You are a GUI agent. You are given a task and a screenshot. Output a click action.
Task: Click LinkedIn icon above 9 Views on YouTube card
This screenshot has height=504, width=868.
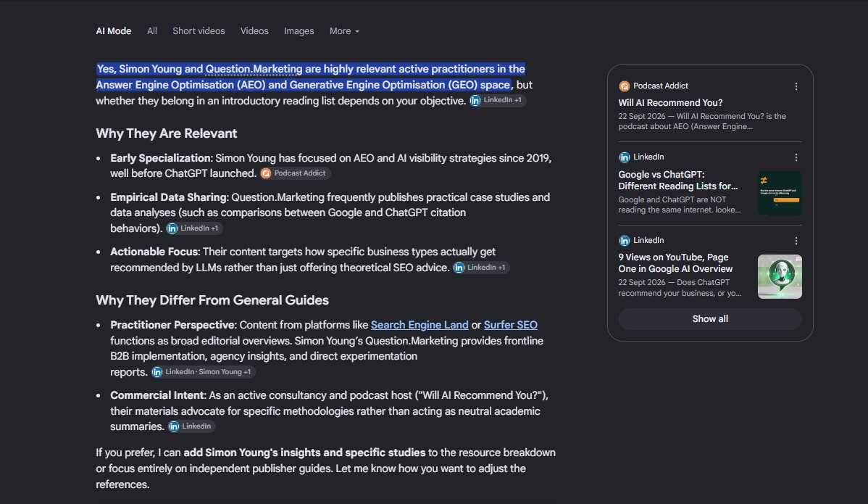click(x=625, y=240)
